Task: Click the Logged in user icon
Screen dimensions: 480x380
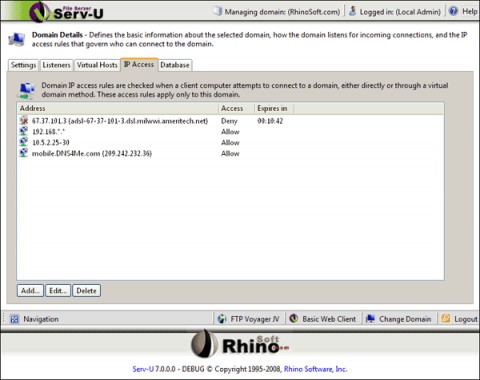Action: (x=352, y=11)
